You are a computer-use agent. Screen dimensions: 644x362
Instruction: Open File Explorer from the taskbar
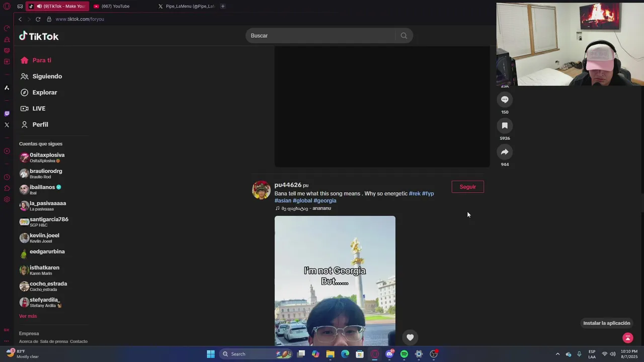(x=330, y=354)
